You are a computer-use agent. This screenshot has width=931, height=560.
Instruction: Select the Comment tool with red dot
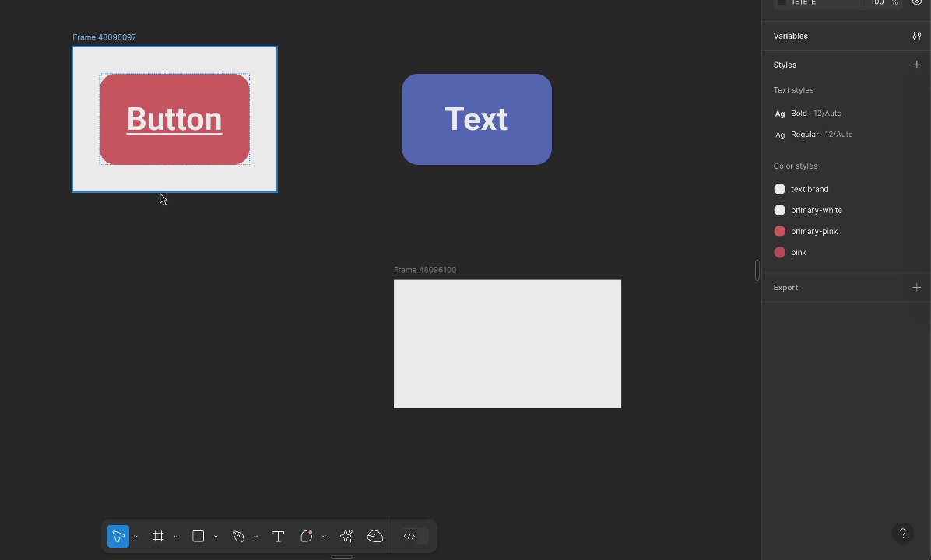click(307, 536)
